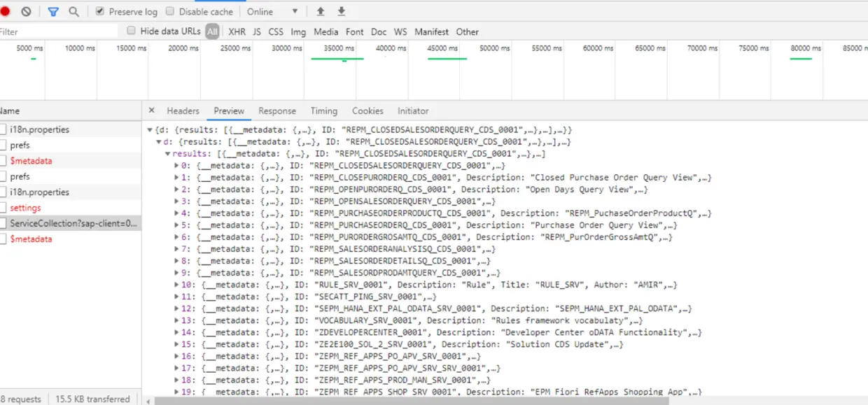Expand result 16 ZEPM_REF_APPS_PO_APV entry
This screenshot has width=868, height=405.
point(176,356)
